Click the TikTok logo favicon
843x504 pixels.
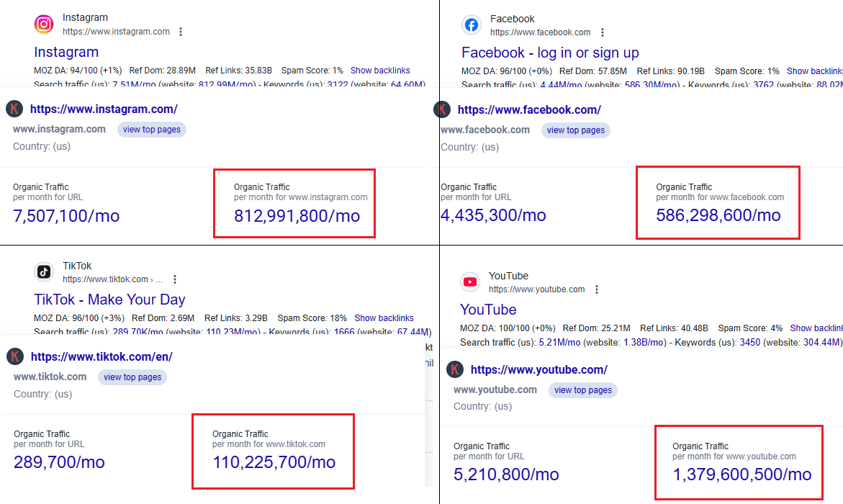click(x=44, y=272)
